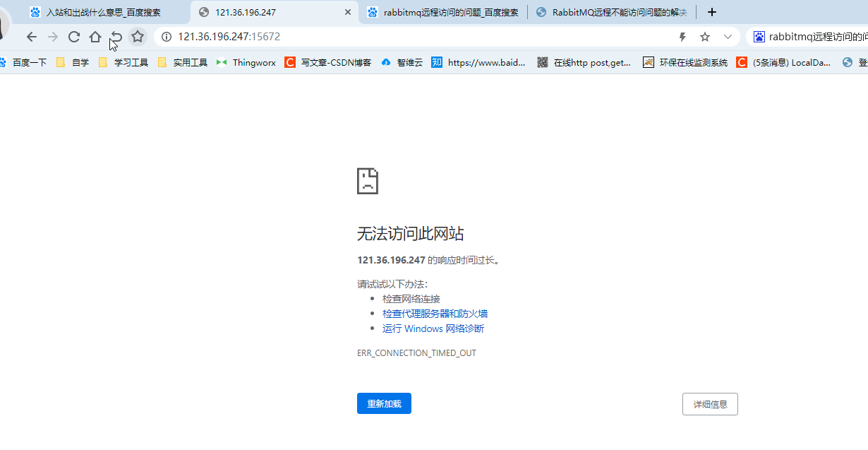Click 检查代理服务器和防火墙 link
This screenshot has height=450, width=868.
pos(435,314)
